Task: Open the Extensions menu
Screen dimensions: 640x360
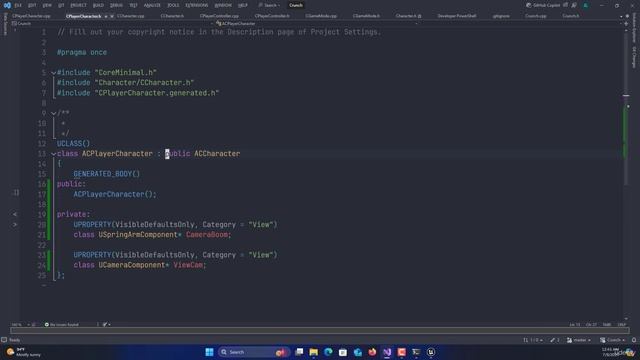Action: (197, 5)
